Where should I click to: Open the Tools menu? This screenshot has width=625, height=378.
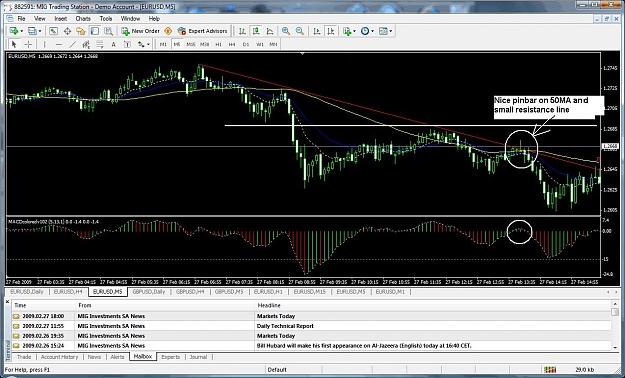click(x=106, y=19)
